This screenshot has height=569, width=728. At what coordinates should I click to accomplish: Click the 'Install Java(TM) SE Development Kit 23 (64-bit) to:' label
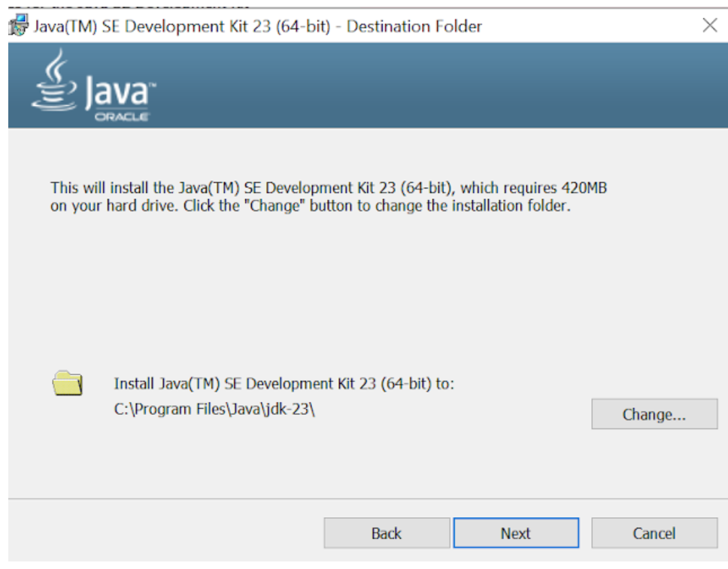(x=284, y=384)
